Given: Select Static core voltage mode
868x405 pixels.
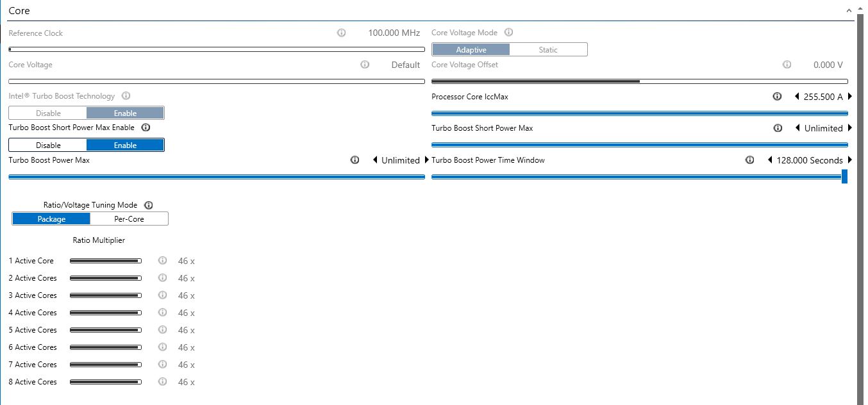Looking at the screenshot, I should [547, 50].
